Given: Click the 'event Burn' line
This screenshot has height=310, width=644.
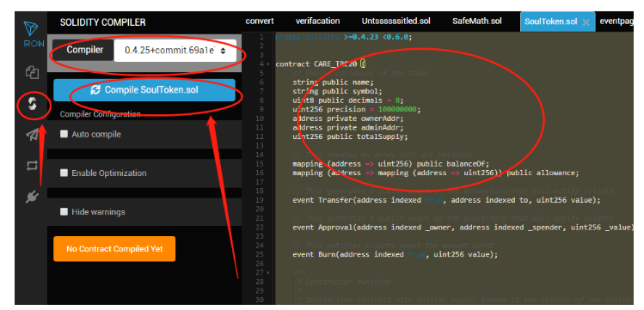Looking at the screenshot, I should point(396,254).
